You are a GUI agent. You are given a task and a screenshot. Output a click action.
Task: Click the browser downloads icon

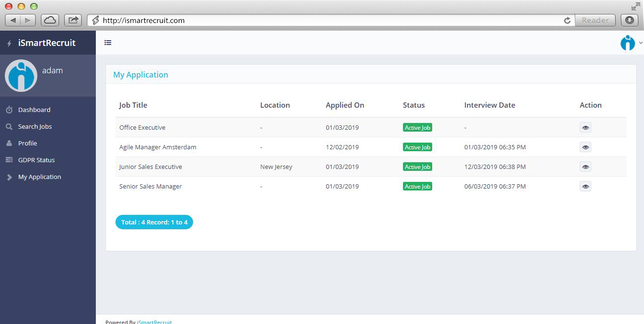630,20
